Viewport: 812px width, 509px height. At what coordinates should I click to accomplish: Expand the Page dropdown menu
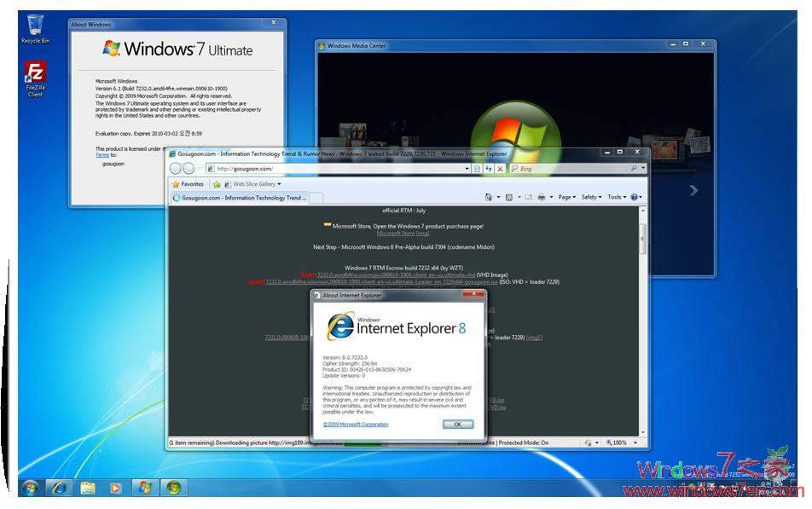pos(566,196)
